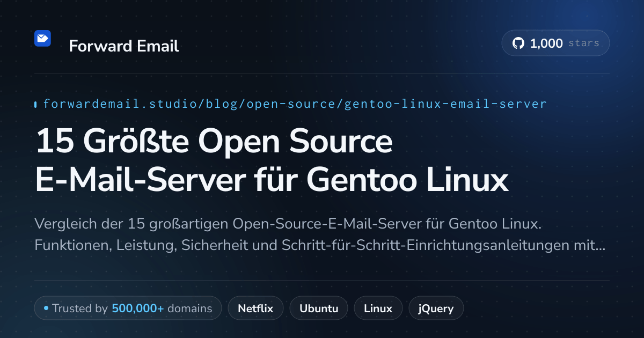This screenshot has width=644, height=338.
Task: Click the Forward Email envelope logo icon
Action: tap(42, 38)
